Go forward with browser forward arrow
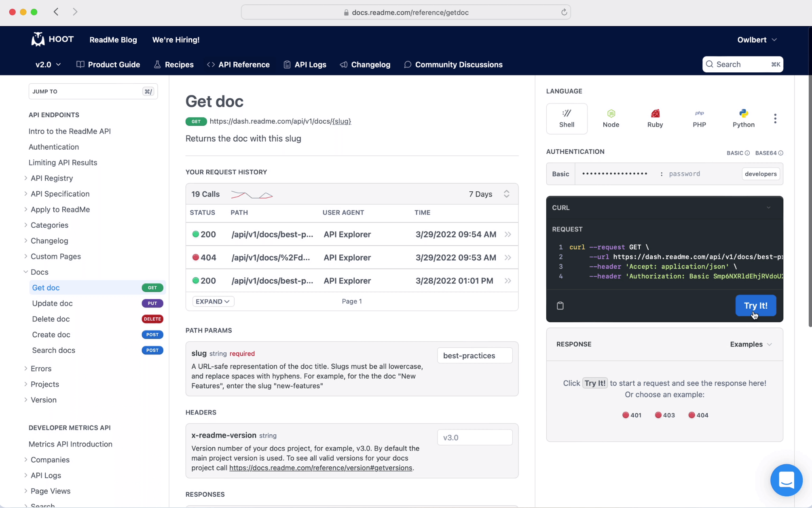812x508 pixels. click(75, 12)
